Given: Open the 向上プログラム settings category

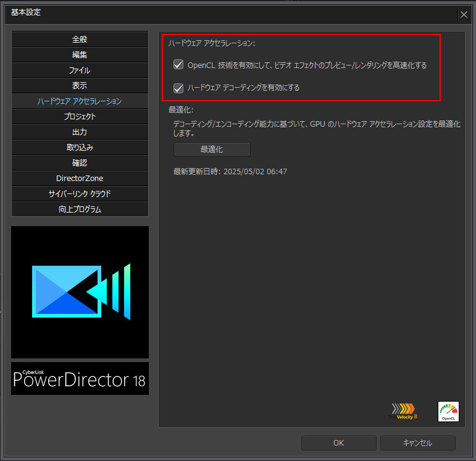Looking at the screenshot, I should (x=80, y=209).
